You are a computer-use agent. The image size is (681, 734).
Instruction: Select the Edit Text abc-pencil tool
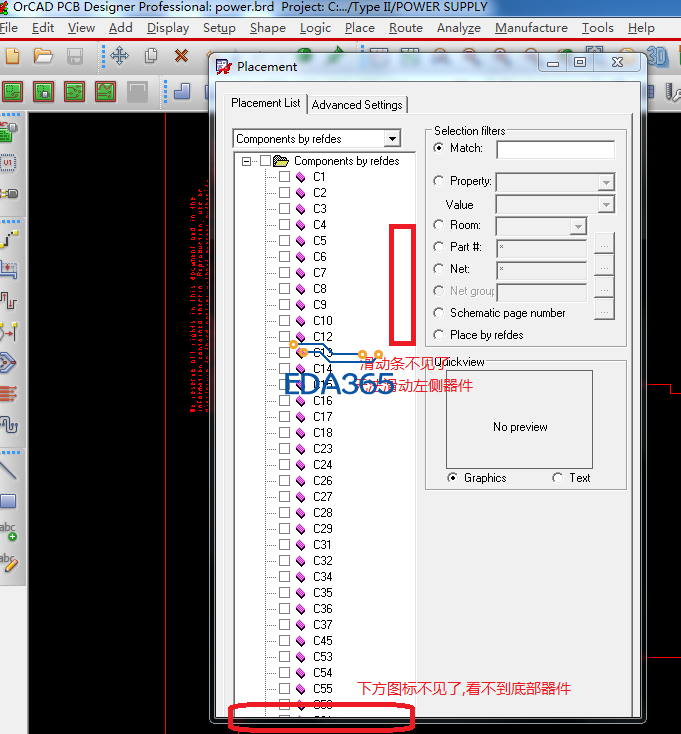[x=9, y=563]
